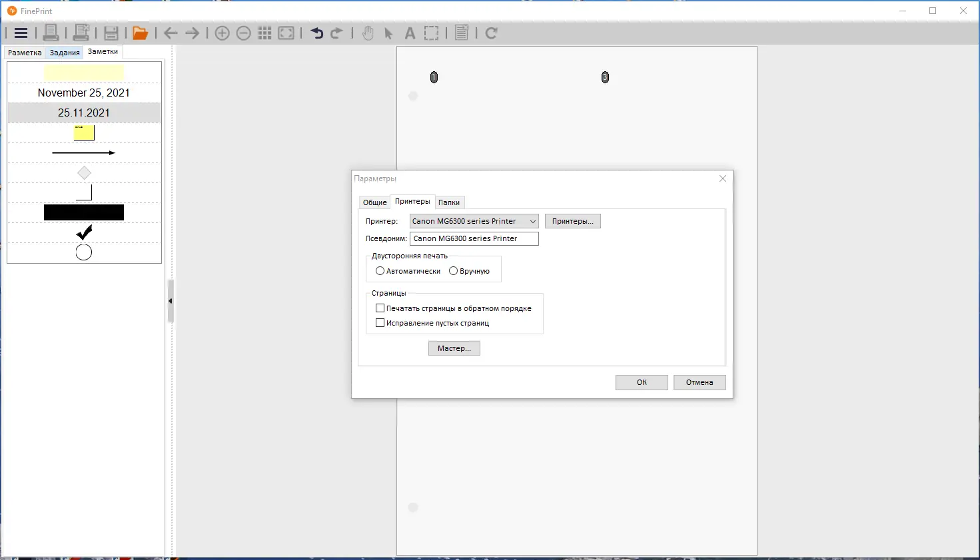
Task: Maximize the FinePrint window
Action: tap(933, 11)
